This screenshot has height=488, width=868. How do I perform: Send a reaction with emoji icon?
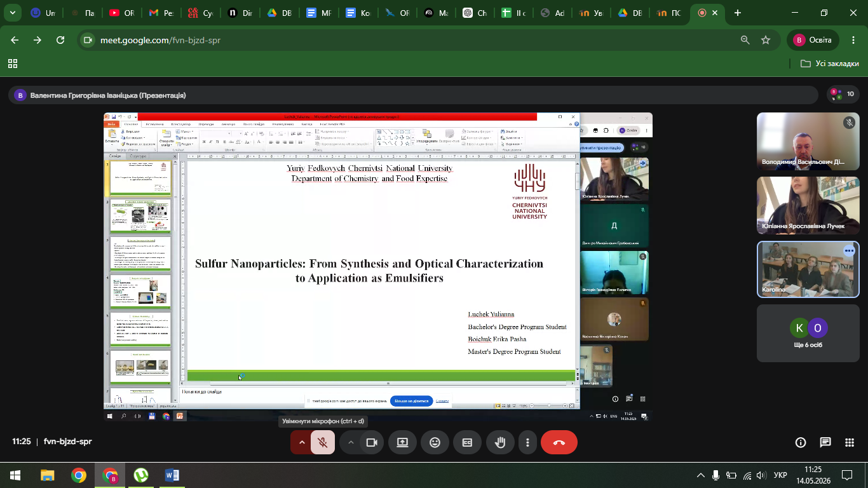coord(435,443)
